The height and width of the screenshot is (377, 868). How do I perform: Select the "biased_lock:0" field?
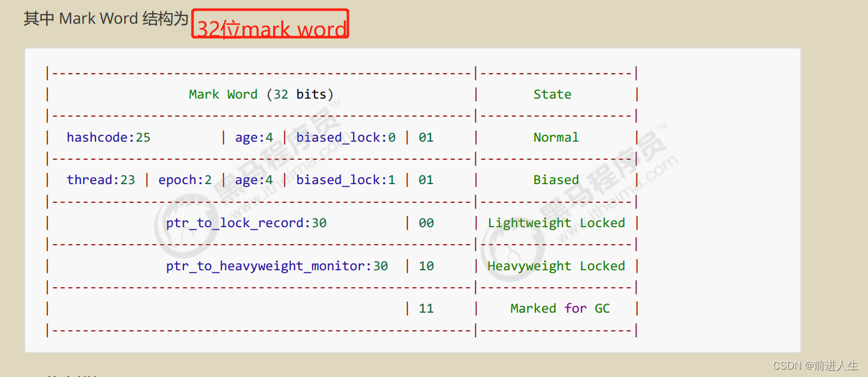(346, 137)
